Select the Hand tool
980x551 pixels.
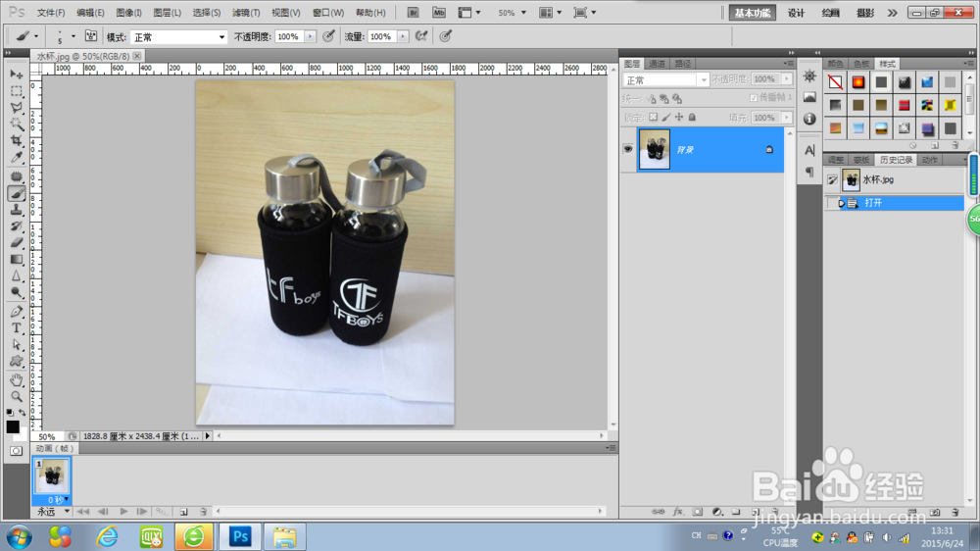tap(17, 379)
